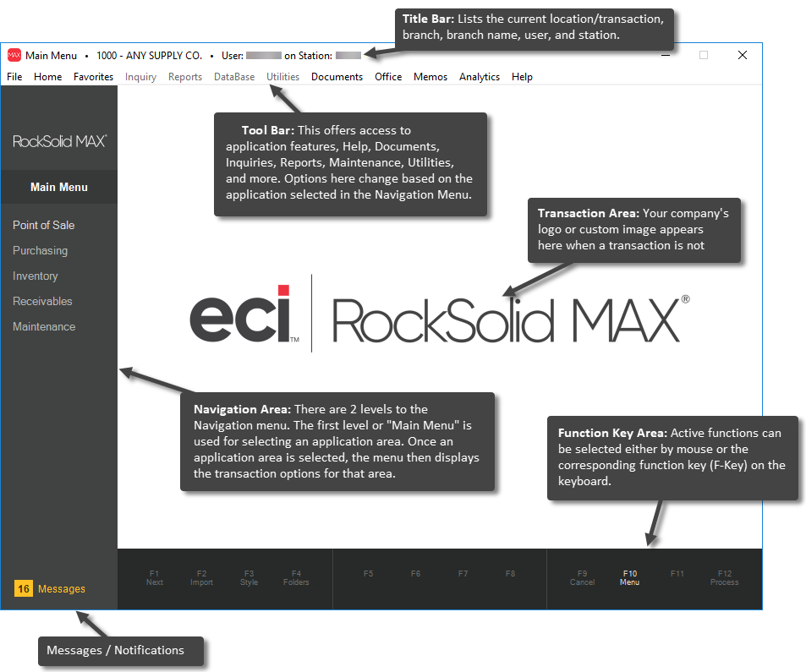Click the yellow 16 message count badge
Viewport: 806px width, 672px height.
tap(24, 589)
